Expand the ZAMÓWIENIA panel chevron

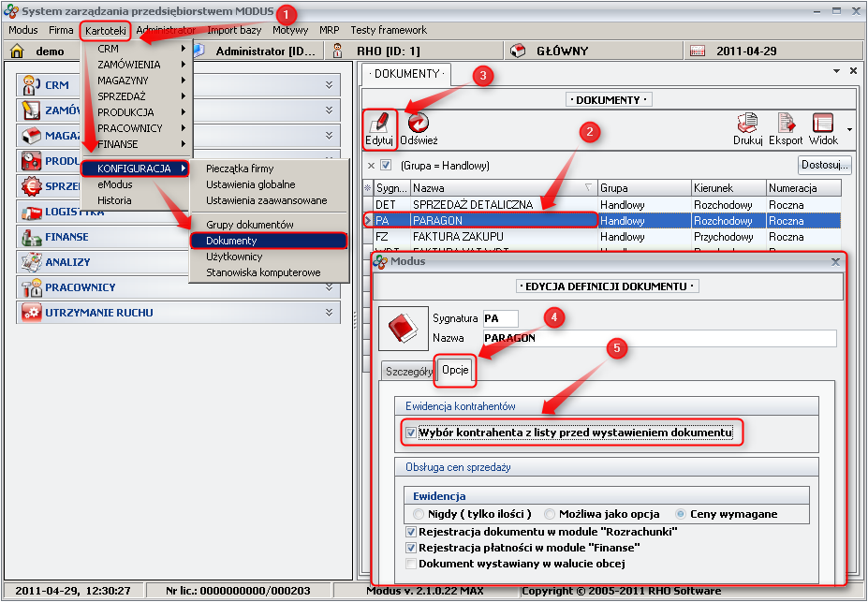coord(330,110)
